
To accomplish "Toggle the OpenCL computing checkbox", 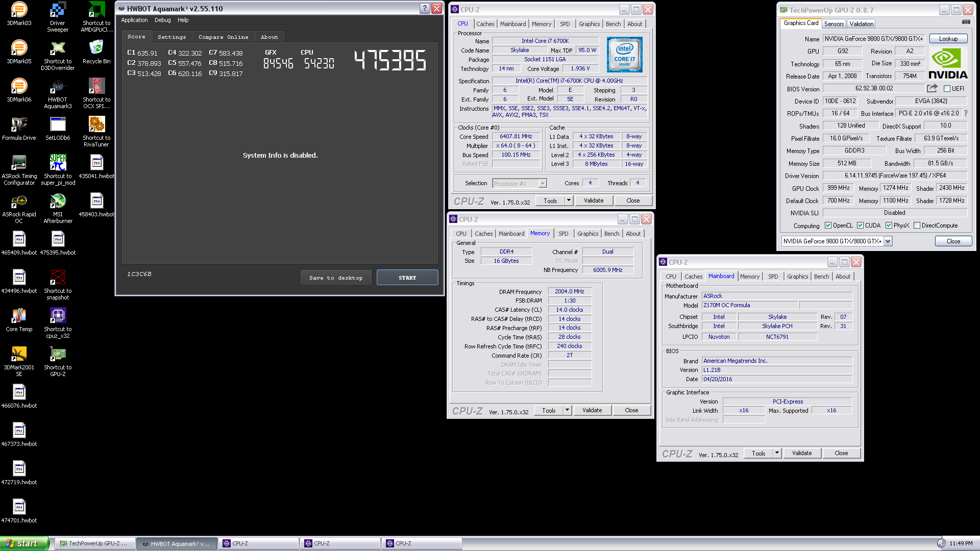I will point(828,226).
